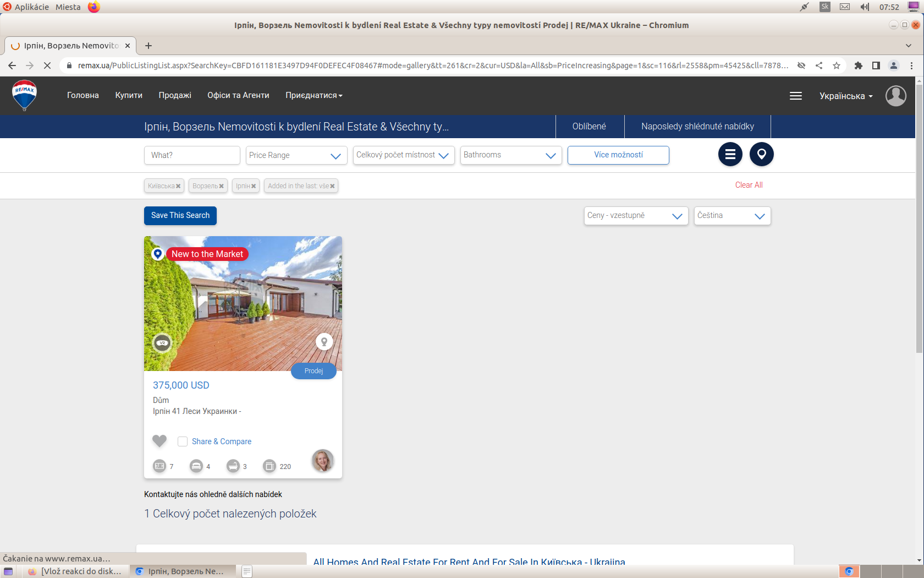Tick the Share & Compare checkbox
Viewport: 924px width, 578px height.
(183, 441)
